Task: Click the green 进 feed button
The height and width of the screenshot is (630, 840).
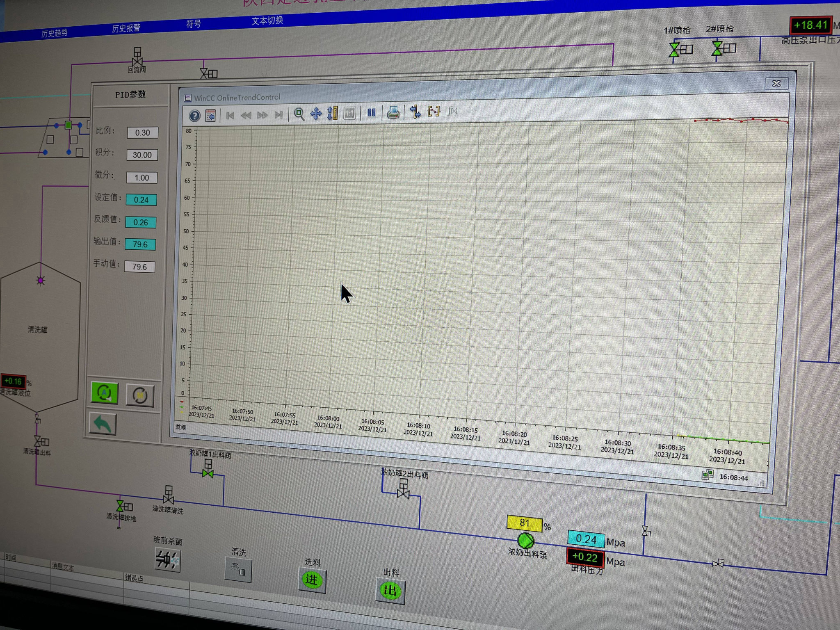Action: pos(312,580)
